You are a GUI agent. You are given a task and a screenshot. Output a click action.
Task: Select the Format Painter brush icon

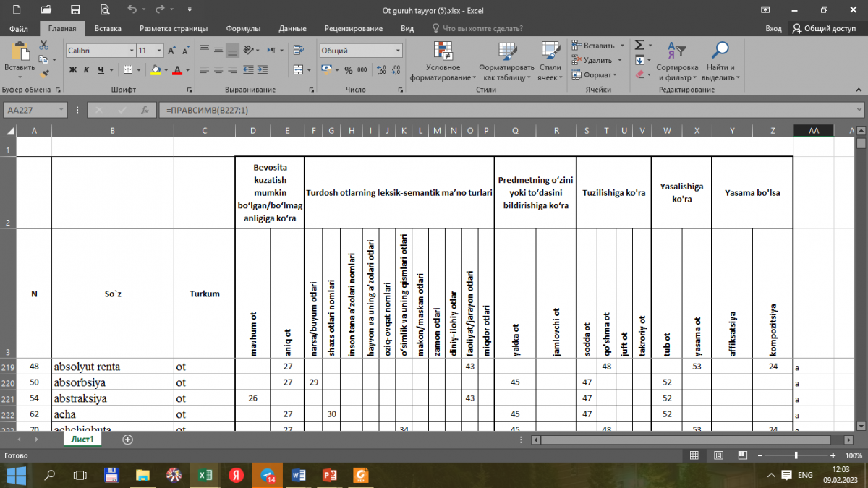tap(43, 73)
